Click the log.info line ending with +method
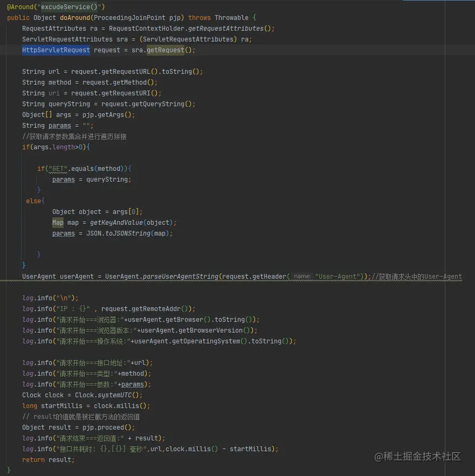Image resolution: width=475 pixels, height=476 pixels. [86, 374]
